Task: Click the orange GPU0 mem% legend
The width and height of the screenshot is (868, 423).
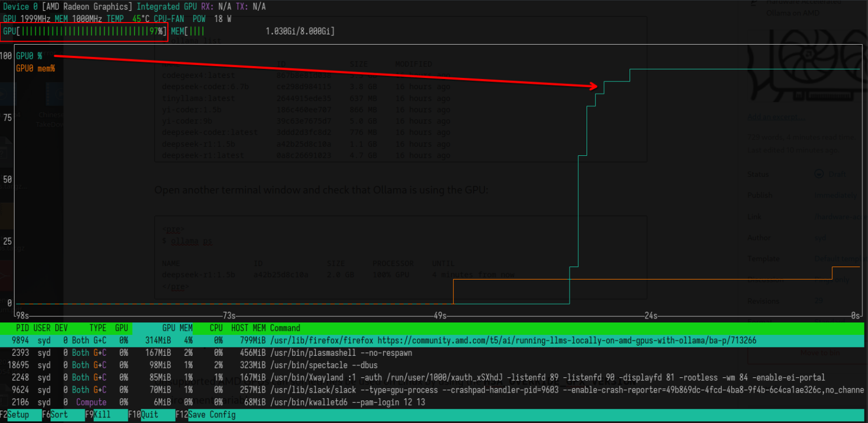Action: coord(35,68)
